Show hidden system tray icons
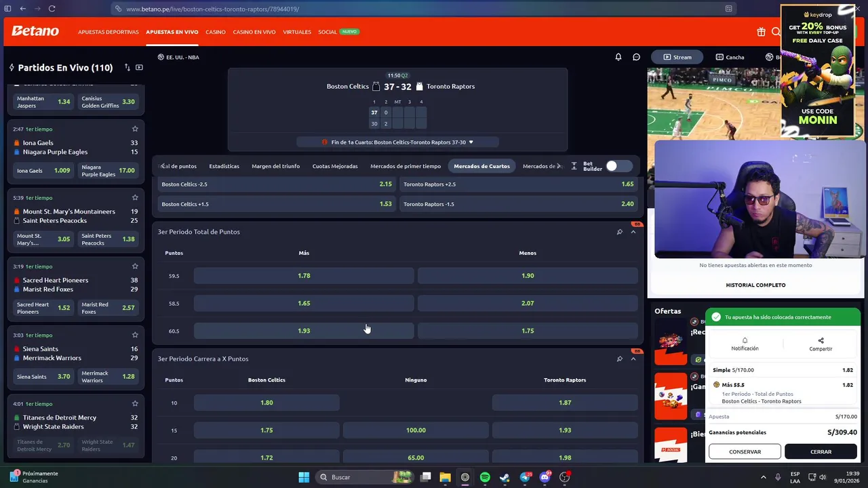The height and width of the screenshot is (488, 868). pos(763,477)
